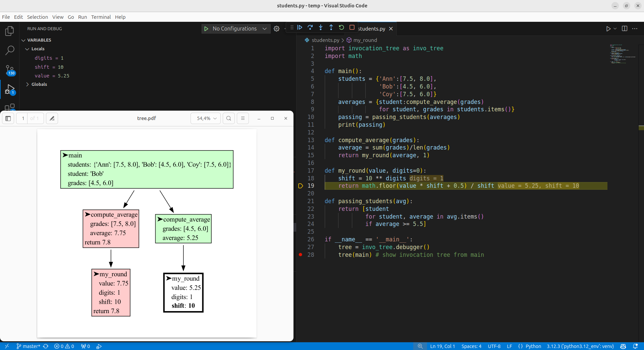Open the 54,4% zoom level dropdown
This screenshot has width=644, height=350.
pos(205,118)
